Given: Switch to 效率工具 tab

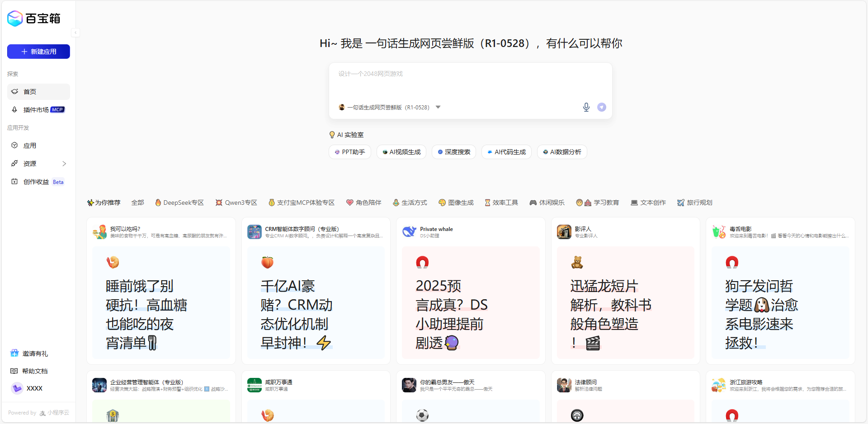Looking at the screenshot, I should tap(501, 203).
